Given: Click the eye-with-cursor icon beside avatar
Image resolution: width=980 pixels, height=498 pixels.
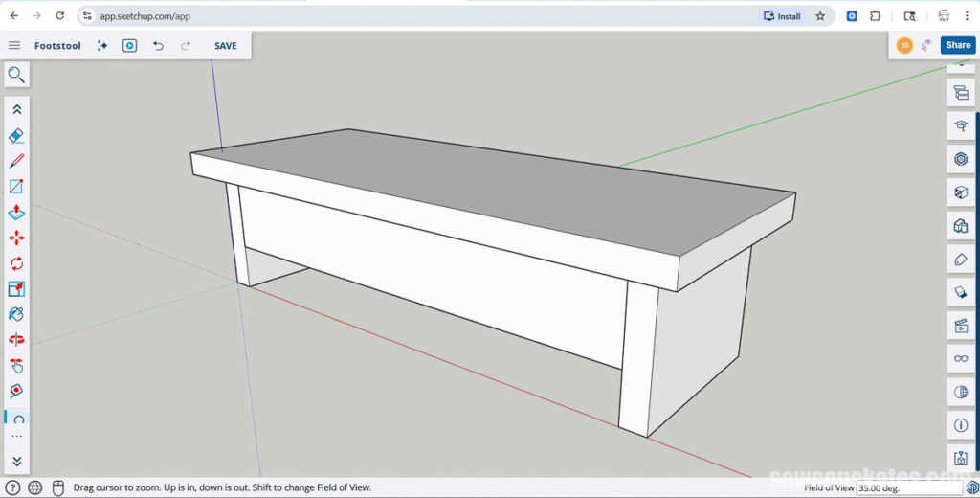Looking at the screenshot, I should click(x=926, y=45).
